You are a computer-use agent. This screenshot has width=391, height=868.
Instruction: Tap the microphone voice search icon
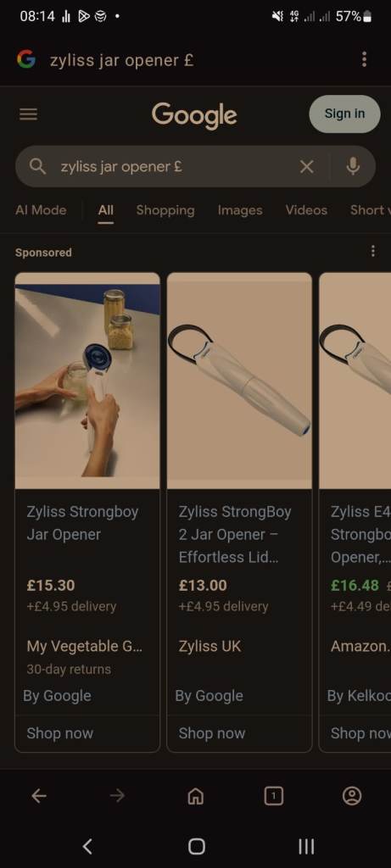(x=353, y=166)
